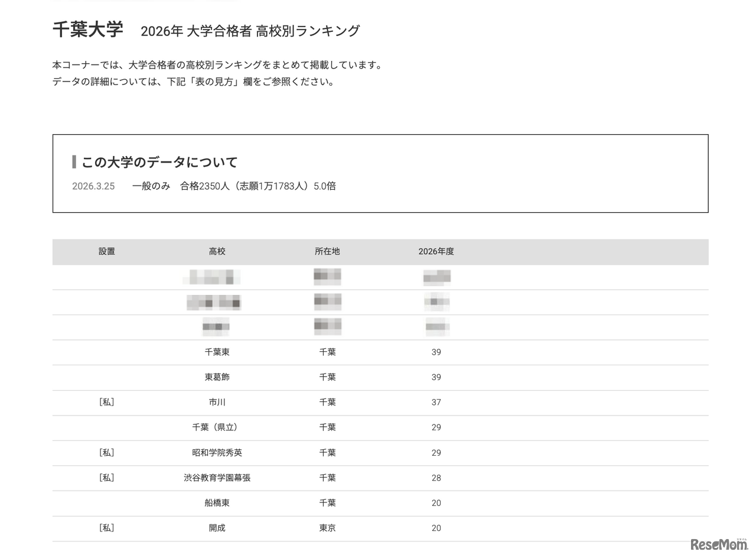Click the subtitle 2026年 大学合格者 高校別ランキング

[250, 31]
